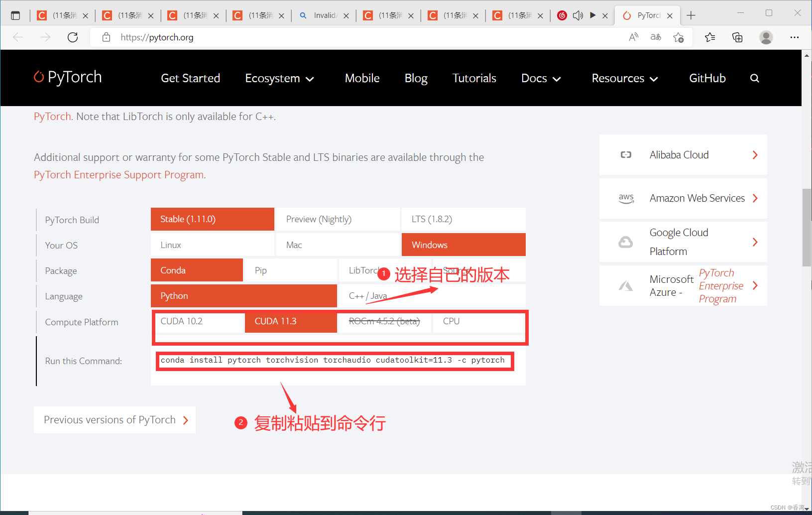Select Conda package option
This screenshot has width=812, height=515.
(x=197, y=270)
